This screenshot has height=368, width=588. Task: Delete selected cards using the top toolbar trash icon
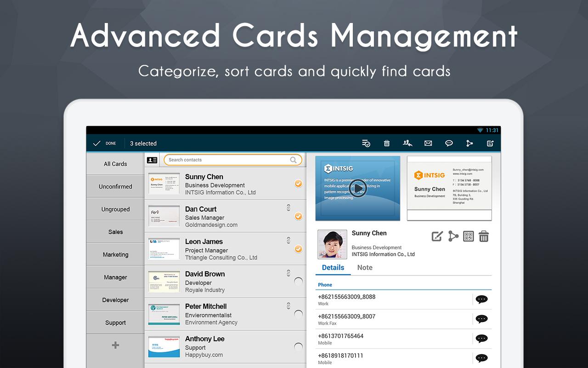tap(387, 144)
